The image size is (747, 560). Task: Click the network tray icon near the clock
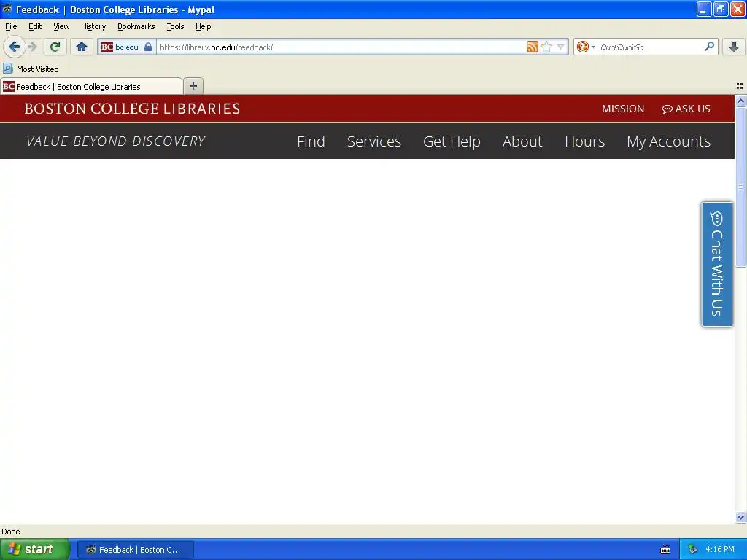click(692, 550)
